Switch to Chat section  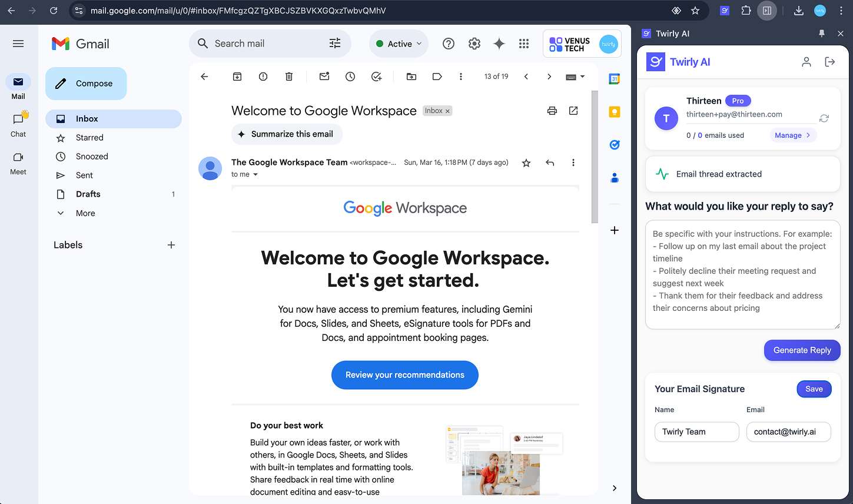18,124
